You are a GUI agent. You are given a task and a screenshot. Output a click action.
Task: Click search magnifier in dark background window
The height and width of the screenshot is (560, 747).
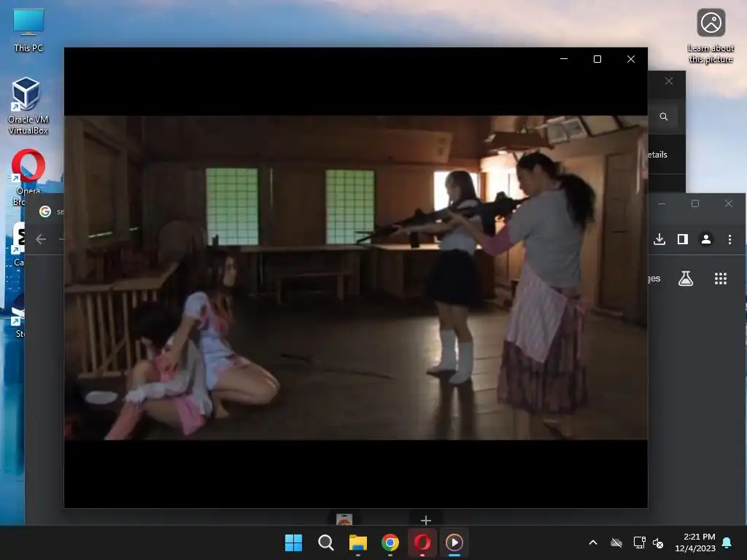tap(664, 117)
